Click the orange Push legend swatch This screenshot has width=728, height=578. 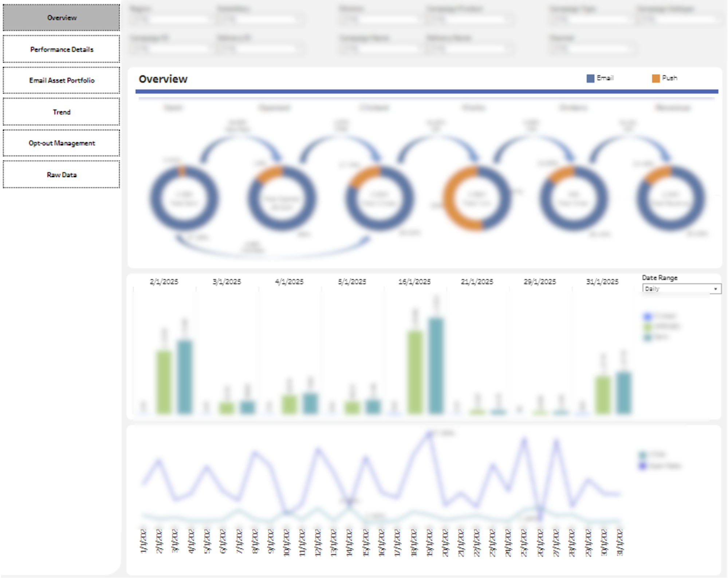[x=656, y=78]
